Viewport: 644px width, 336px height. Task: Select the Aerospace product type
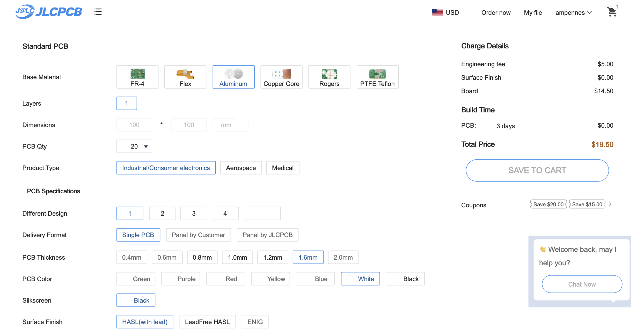(x=241, y=168)
